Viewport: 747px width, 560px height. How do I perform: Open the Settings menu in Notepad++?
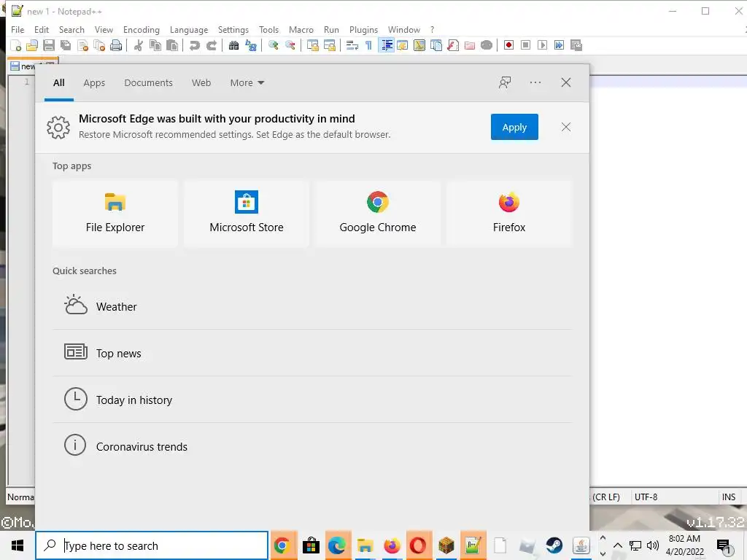pyautogui.click(x=233, y=29)
